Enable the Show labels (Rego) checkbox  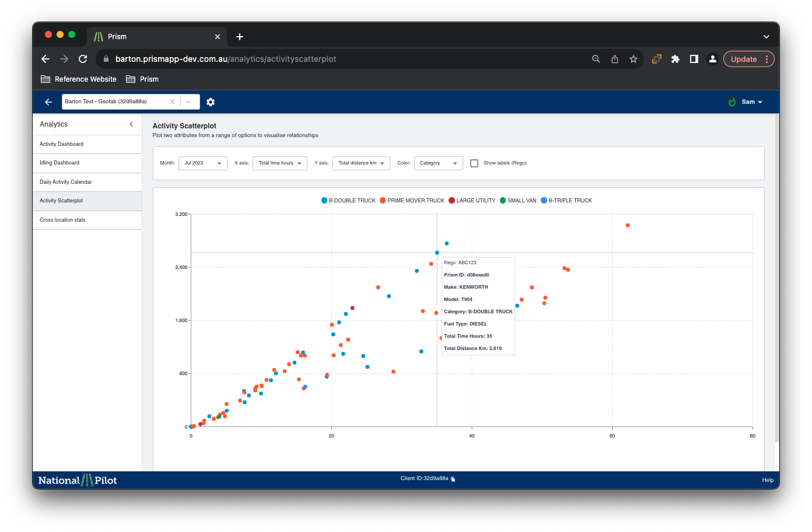point(474,163)
